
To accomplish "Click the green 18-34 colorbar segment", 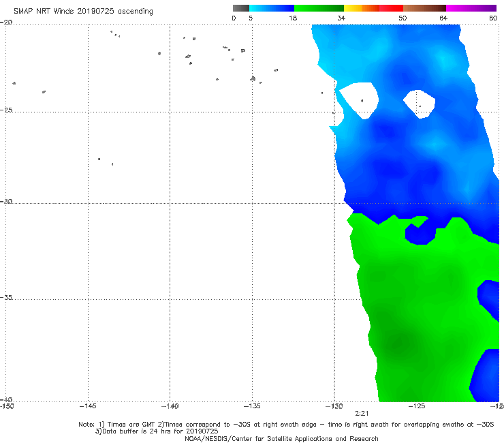I will click(x=319, y=8).
